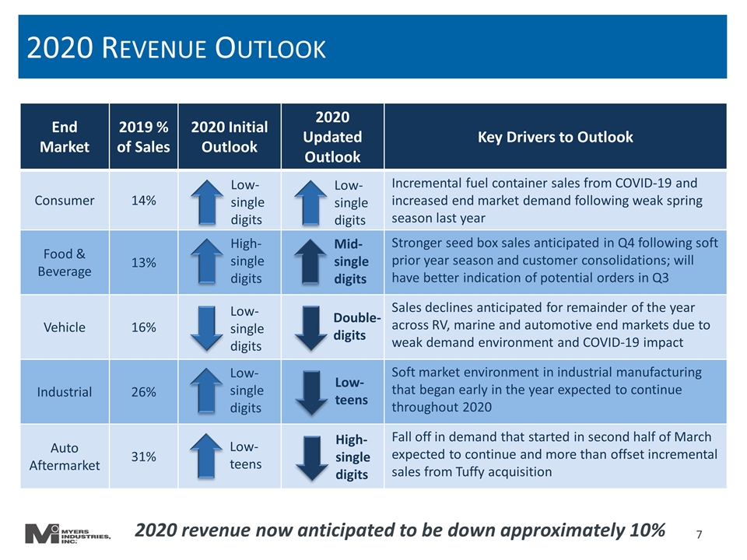Click 'Soft market environment' driver text

click(546, 390)
